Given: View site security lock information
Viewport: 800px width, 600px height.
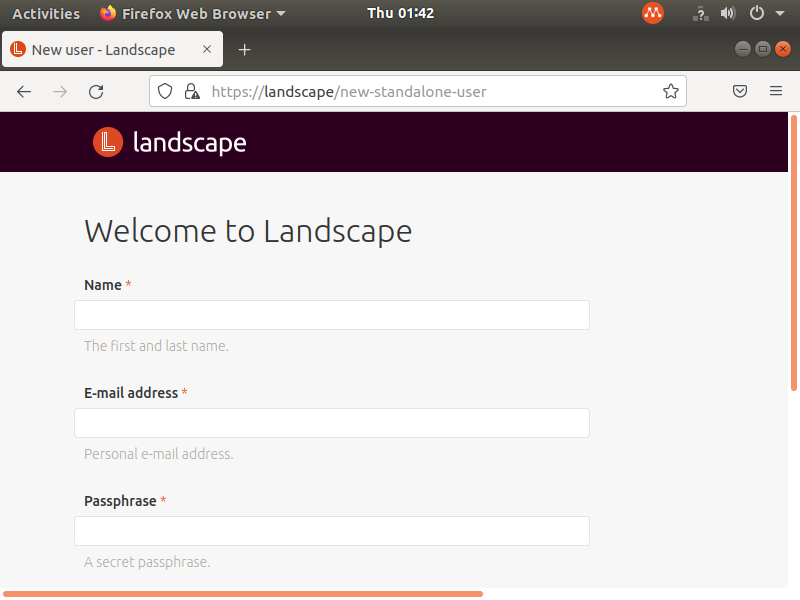Looking at the screenshot, I should [192, 91].
